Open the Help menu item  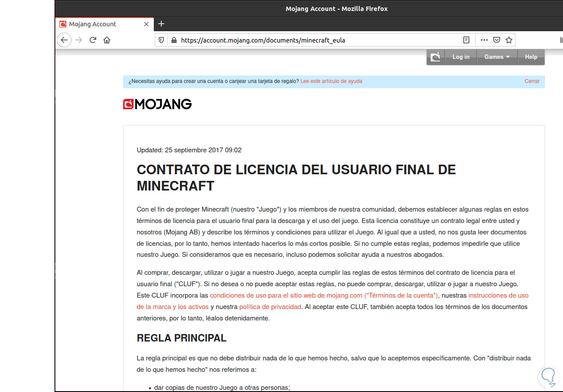531,57
